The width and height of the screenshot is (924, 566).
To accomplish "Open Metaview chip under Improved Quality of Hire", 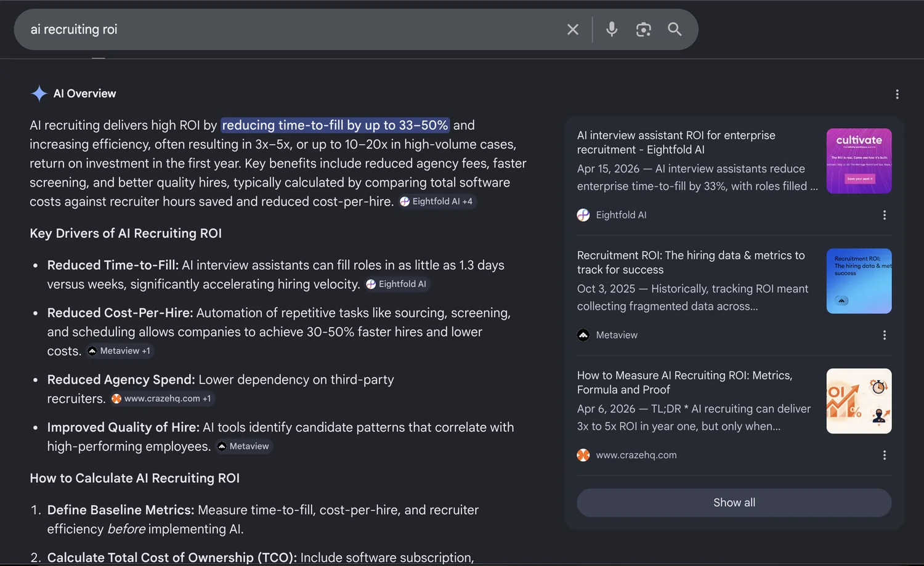I will (243, 446).
